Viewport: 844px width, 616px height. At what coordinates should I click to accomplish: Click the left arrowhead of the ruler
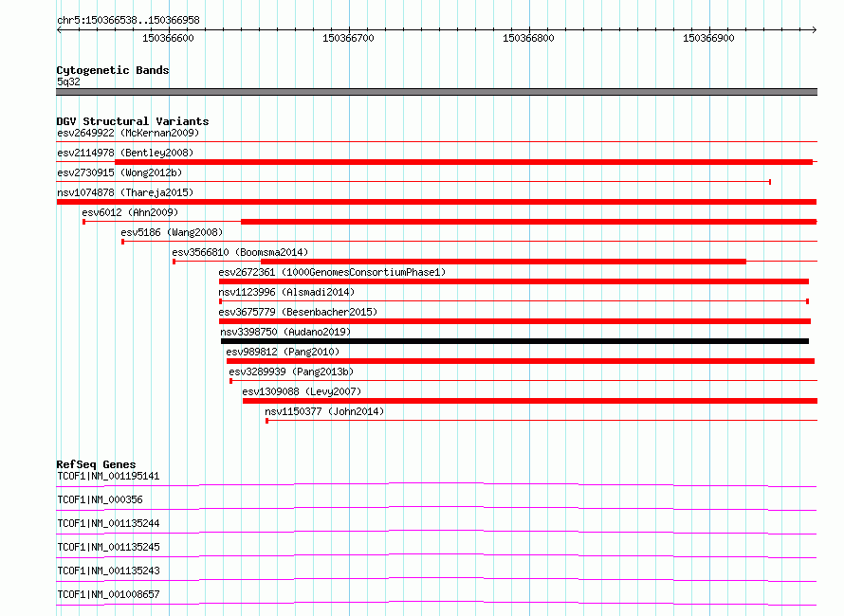pyautogui.click(x=59, y=29)
